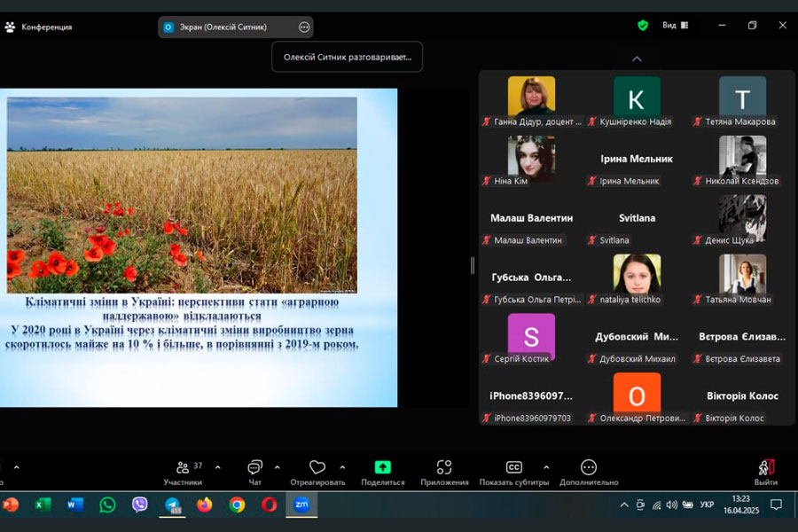Open Дополнительно more options icon
Viewport: 798px width, 532px height.
pos(588,468)
